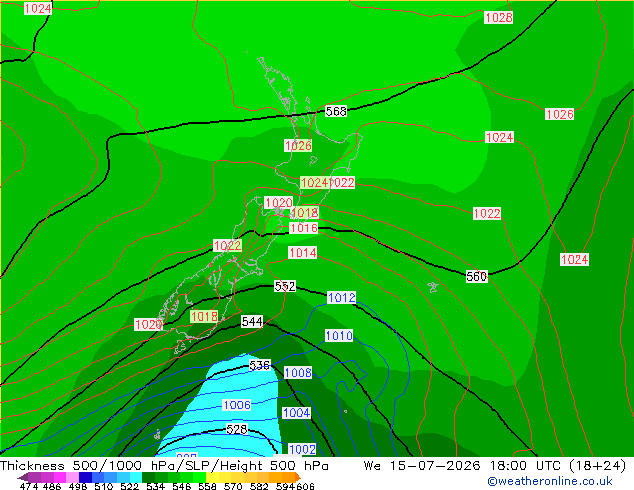Click the 1024 label in top-left corner
The width and height of the screenshot is (634, 490).
coord(38,8)
